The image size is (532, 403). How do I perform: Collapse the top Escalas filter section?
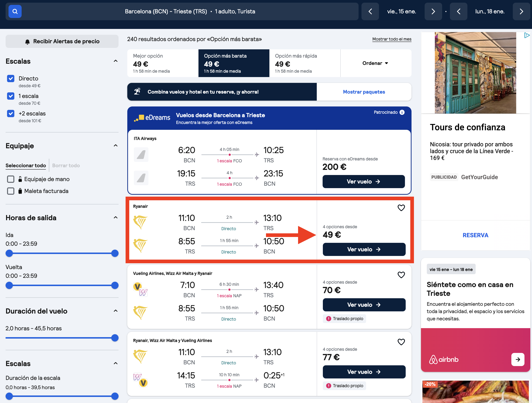pyautogui.click(x=116, y=61)
